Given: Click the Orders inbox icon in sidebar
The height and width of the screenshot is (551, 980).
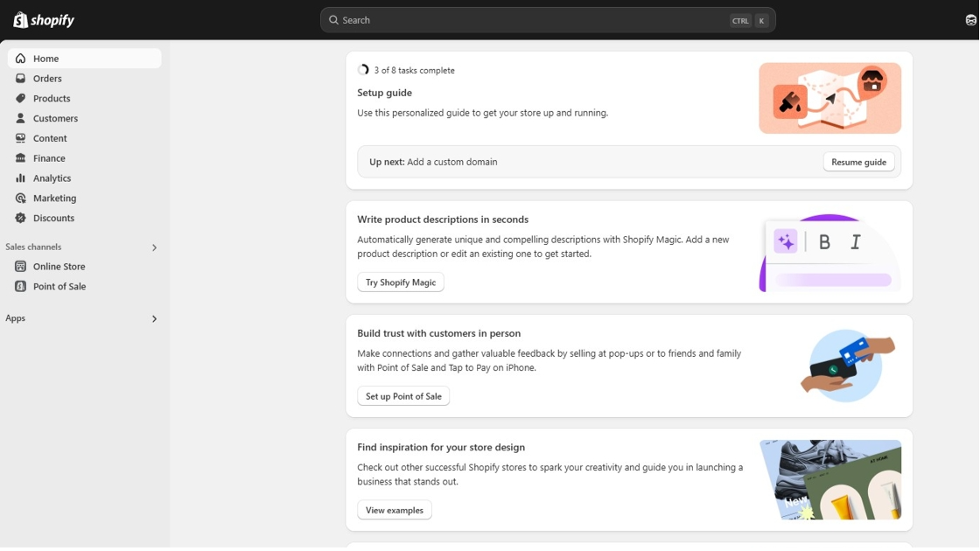Looking at the screenshot, I should tap(21, 79).
